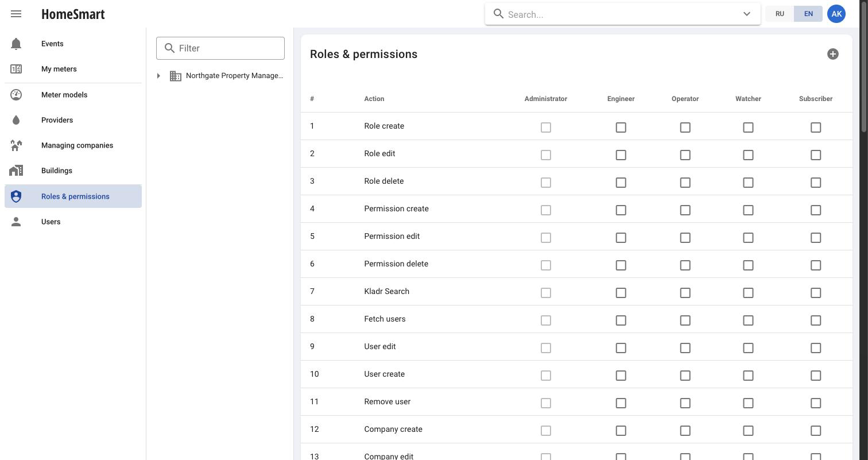Screen dimensions: 868x460
Task: Enable User create for Operator
Action: (x=685, y=376)
